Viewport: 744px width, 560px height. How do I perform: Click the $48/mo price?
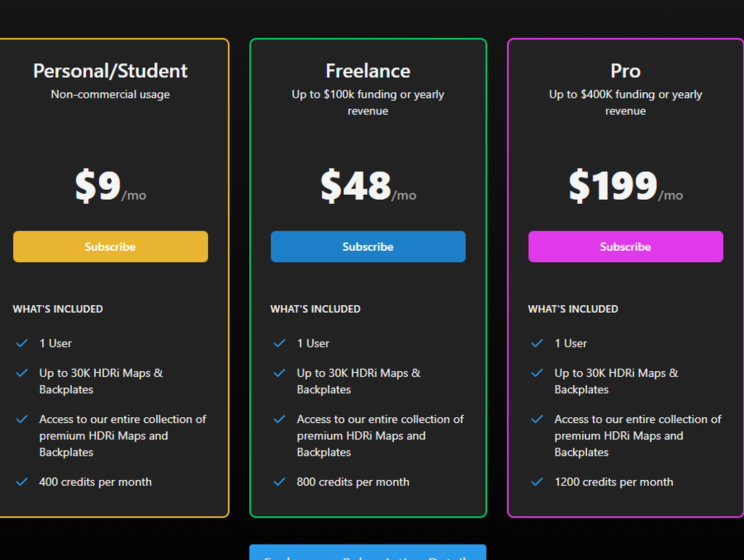tap(368, 186)
